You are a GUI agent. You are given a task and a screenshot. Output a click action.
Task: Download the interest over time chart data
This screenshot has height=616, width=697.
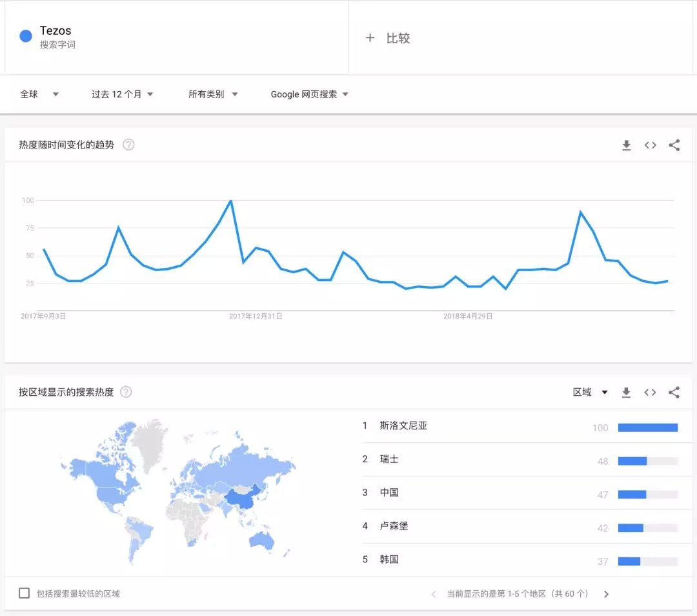click(x=626, y=145)
